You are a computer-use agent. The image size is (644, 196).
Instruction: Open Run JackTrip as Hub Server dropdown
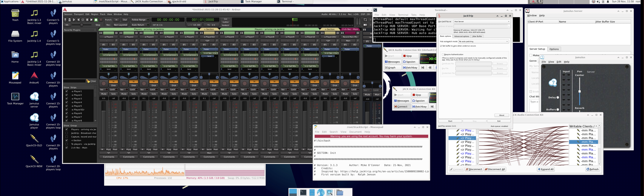click(x=482, y=22)
